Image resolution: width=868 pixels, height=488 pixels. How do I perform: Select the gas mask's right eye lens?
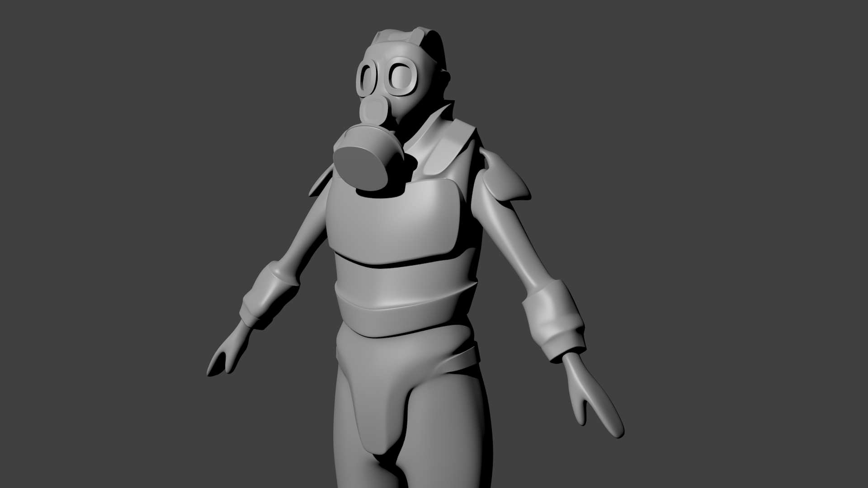coord(401,77)
